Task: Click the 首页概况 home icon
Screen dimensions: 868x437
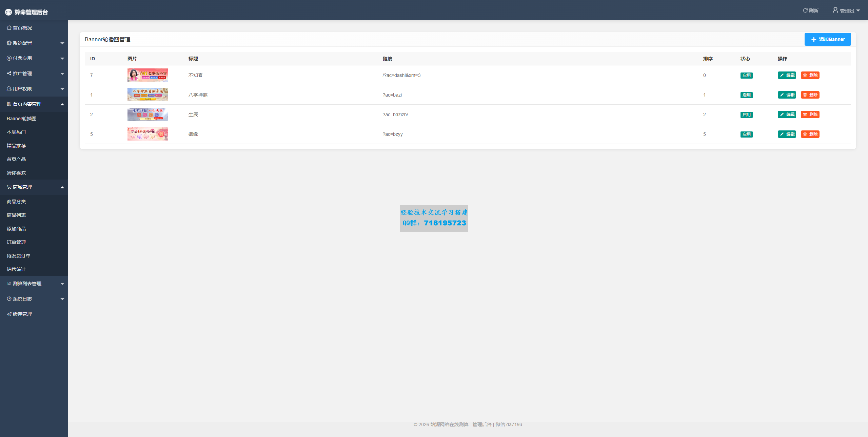Action: pyautogui.click(x=9, y=28)
